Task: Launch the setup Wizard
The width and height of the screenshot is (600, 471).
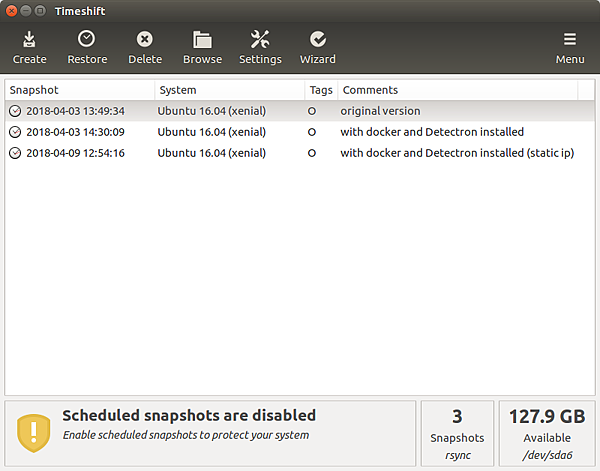Action: 318,48
